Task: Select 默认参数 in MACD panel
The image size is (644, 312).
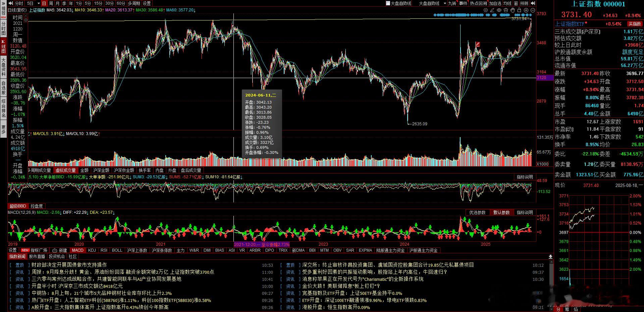Action: click(x=501, y=212)
